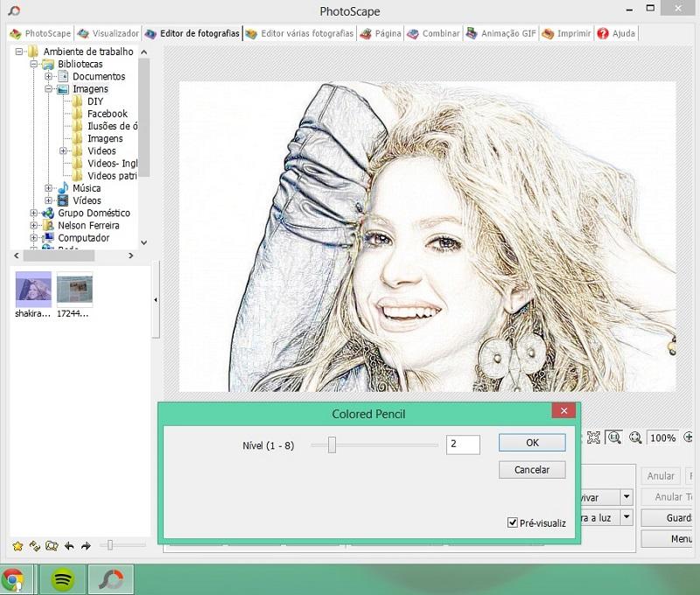Click the Nível slider handle
This screenshot has width=700, height=595.
pos(332,444)
